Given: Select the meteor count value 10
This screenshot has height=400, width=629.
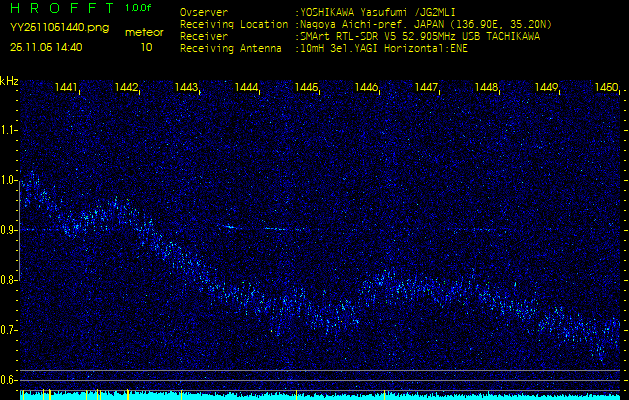Looking at the screenshot, I should [147, 46].
